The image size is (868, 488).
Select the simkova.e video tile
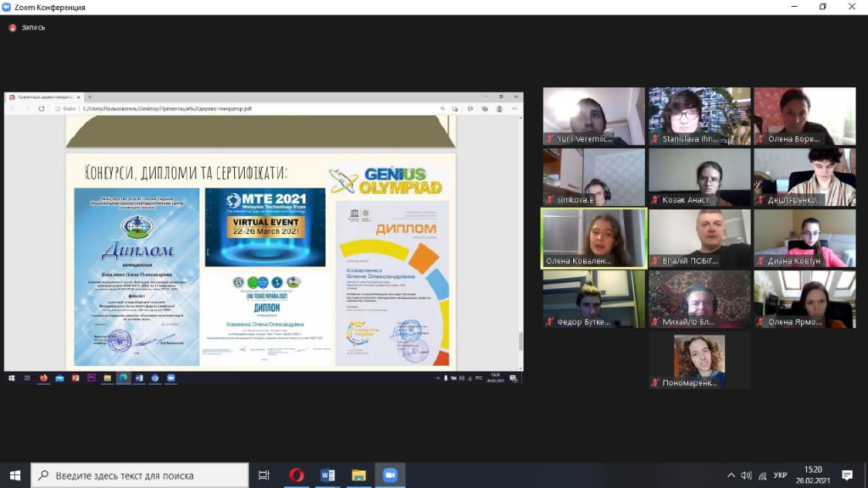pyautogui.click(x=594, y=177)
